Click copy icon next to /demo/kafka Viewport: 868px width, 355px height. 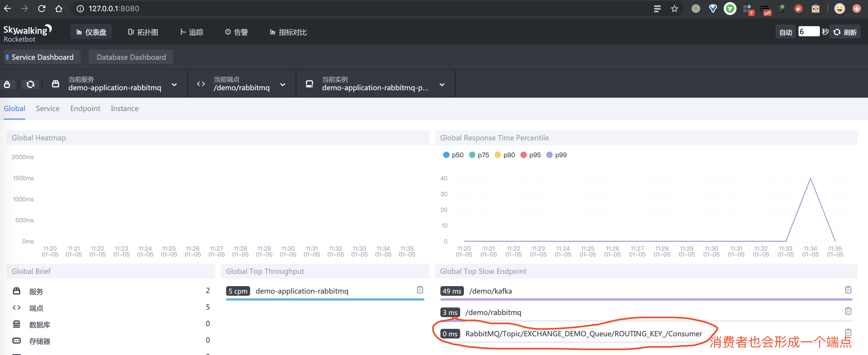click(x=848, y=290)
